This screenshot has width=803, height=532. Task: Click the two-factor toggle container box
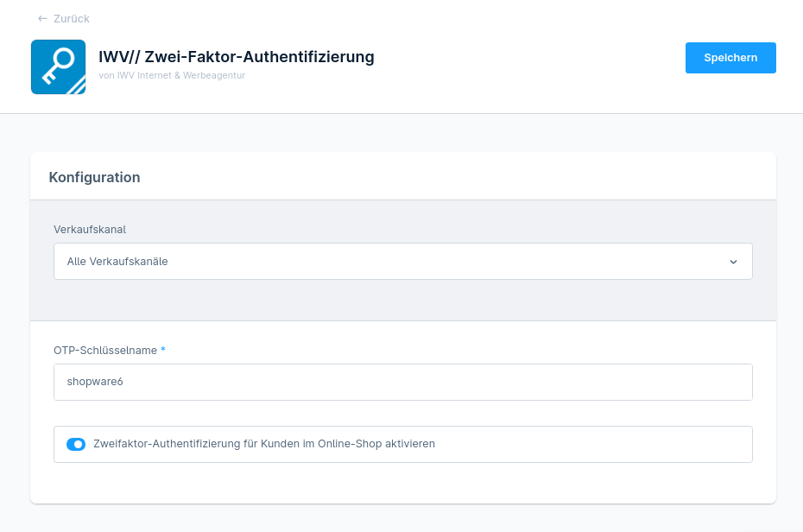pyautogui.click(x=403, y=444)
